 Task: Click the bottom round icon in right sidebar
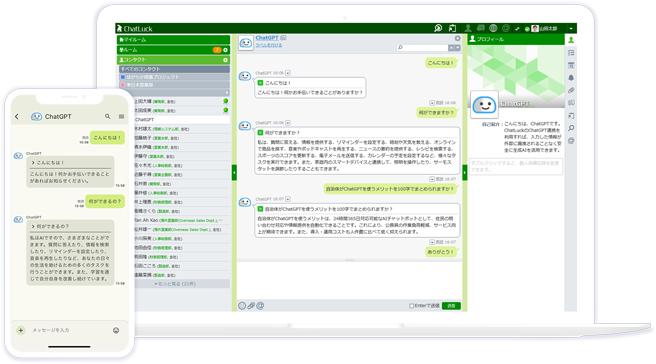[571, 141]
